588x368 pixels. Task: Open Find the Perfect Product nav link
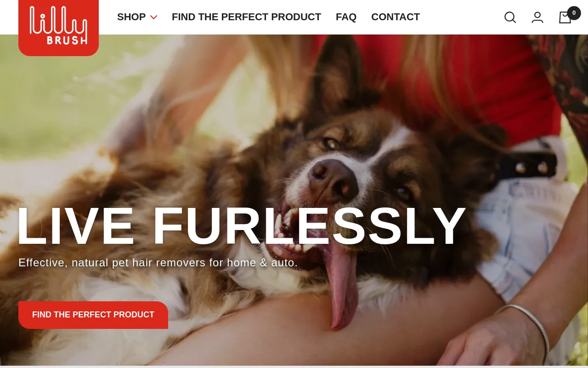[x=246, y=17]
